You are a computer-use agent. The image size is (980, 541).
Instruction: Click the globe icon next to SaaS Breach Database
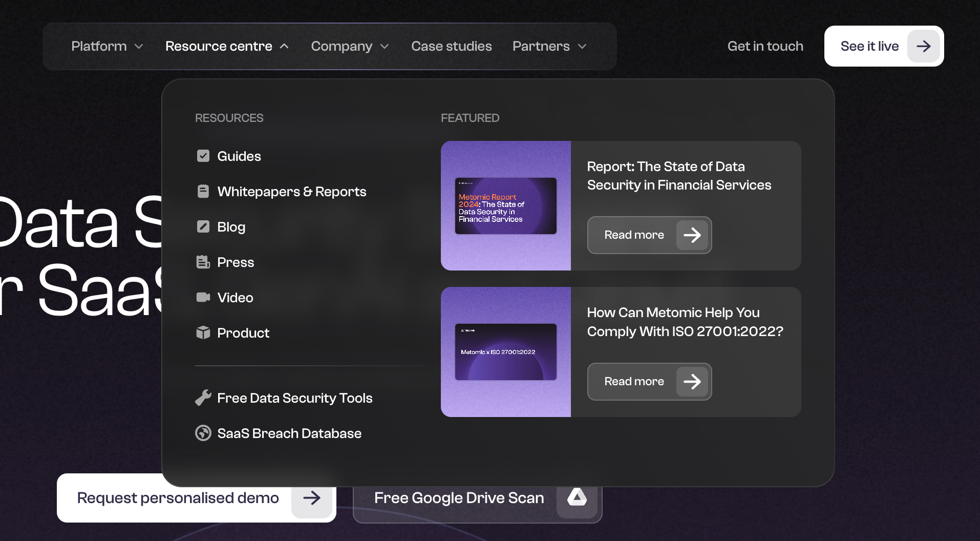[203, 433]
